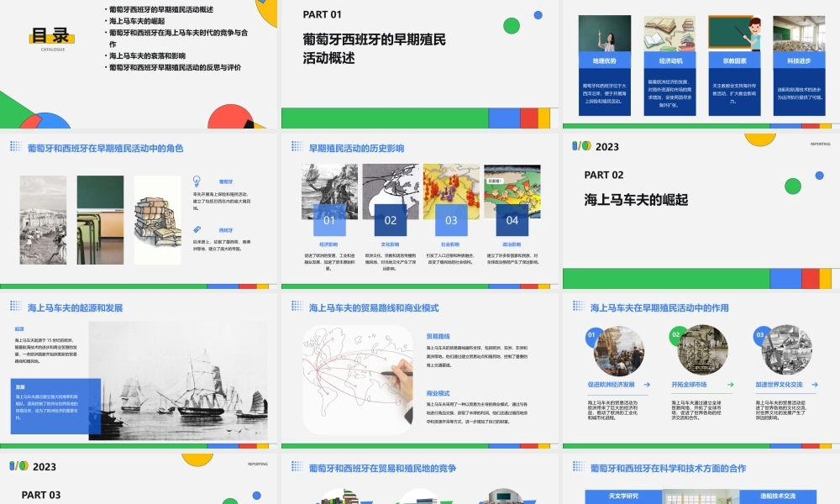The width and height of the screenshot is (840, 504).
Task: Click the blue 03 circle badge on the windmill image
Action: [x=760, y=335]
